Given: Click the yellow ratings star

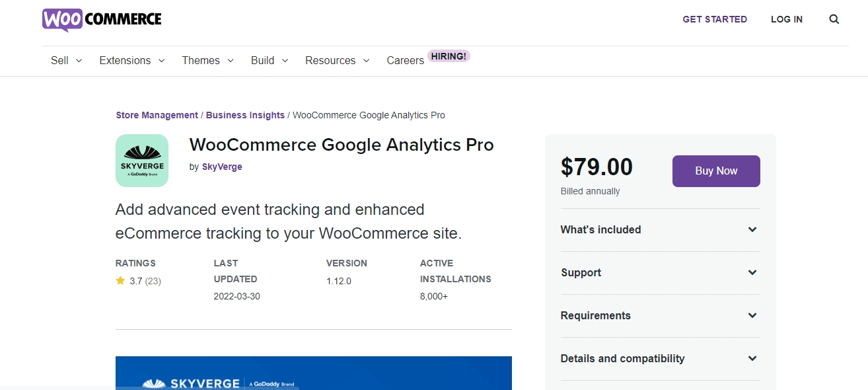Looking at the screenshot, I should click(x=120, y=280).
